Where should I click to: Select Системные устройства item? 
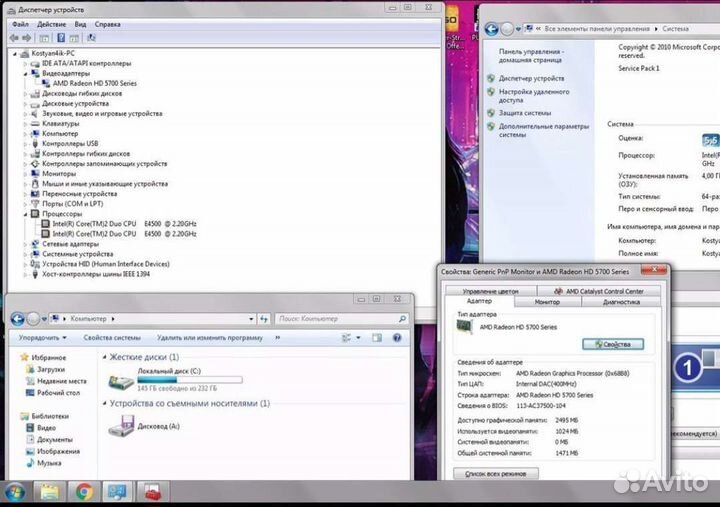coord(77,254)
